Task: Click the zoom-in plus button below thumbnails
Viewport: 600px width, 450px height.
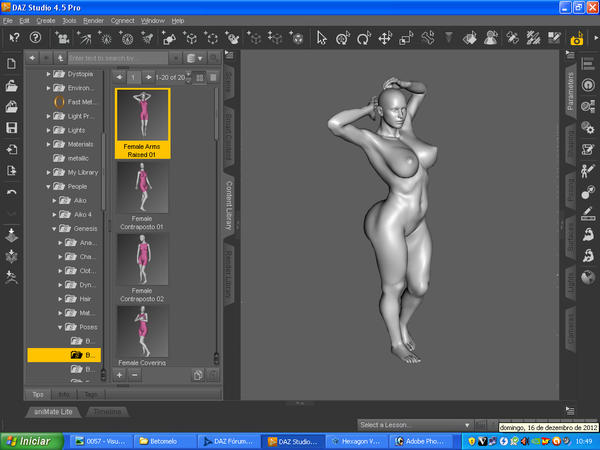Action: pos(119,374)
